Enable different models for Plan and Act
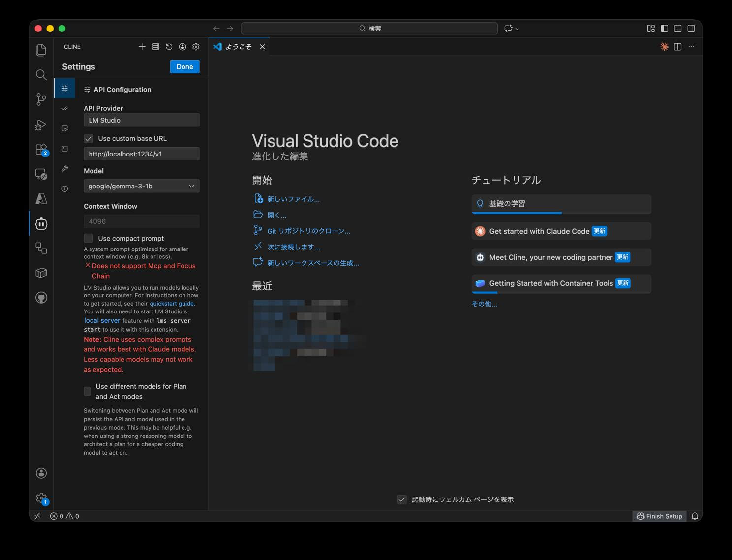 pos(87,392)
